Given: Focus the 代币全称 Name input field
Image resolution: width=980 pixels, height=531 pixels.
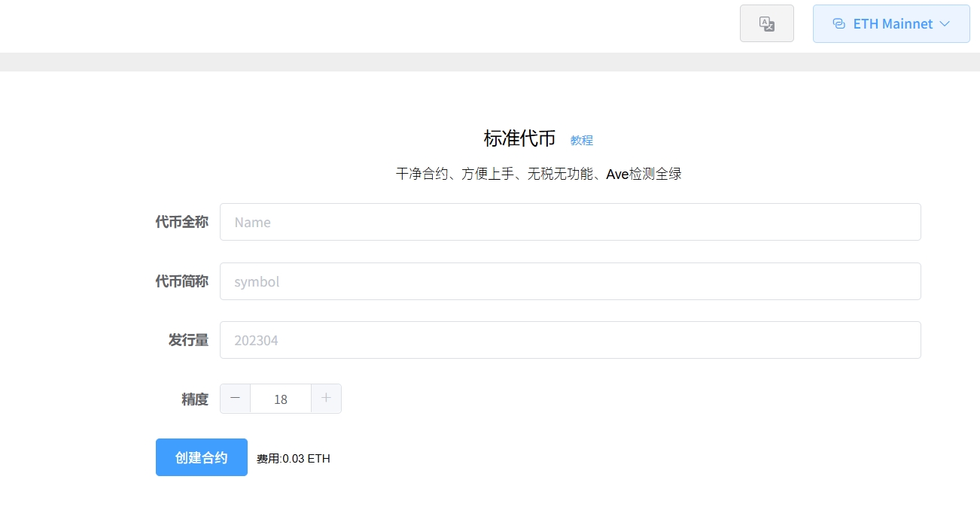Looking at the screenshot, I should (x=570, y=222).
